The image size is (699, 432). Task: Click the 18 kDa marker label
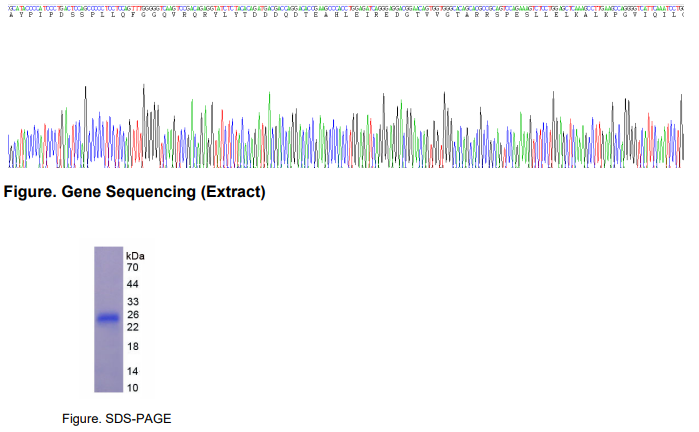[x=131, y=347]
